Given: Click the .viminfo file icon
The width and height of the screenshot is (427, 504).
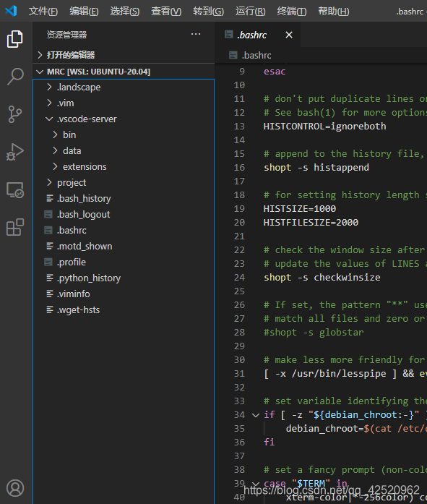Looking at the screenshot, I should (x=50, y=294).
